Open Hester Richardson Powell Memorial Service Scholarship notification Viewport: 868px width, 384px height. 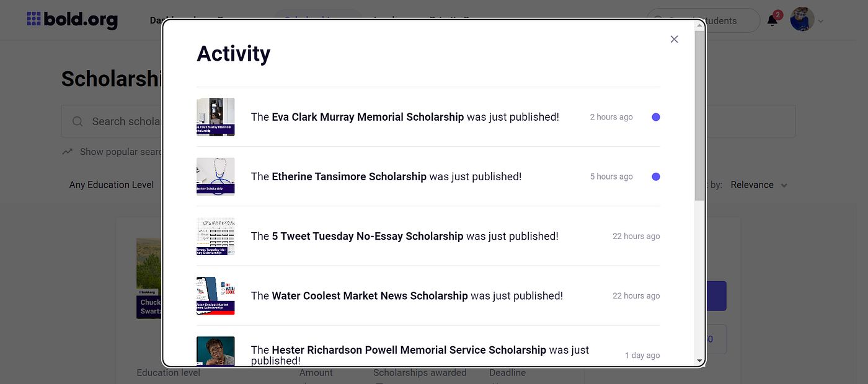(428, 351)
